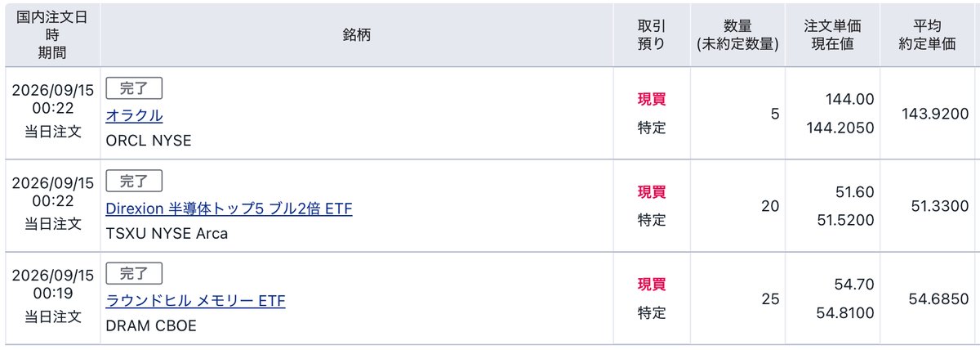Click the TSXU NYSE Arca ticker text
This screenshot has height=350, width=980.
167,233
